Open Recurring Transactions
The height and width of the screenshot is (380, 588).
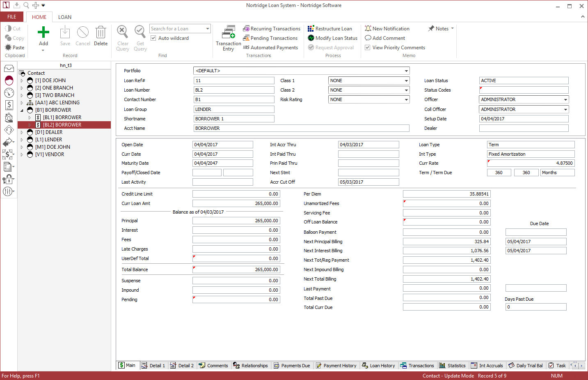[x=272, y=29]
